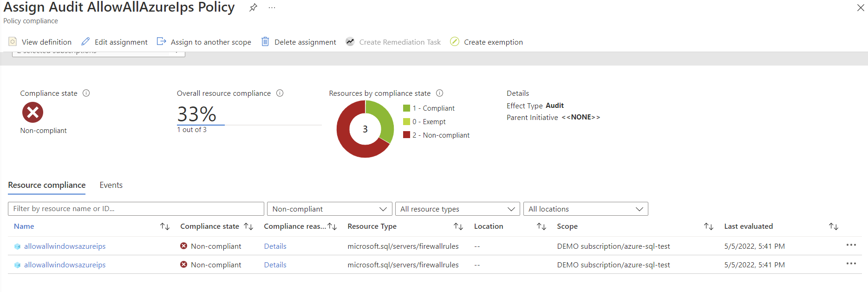Screen dimensions: 868x292
Task: Sort by the Name column arrows
Action: [165, 226]
